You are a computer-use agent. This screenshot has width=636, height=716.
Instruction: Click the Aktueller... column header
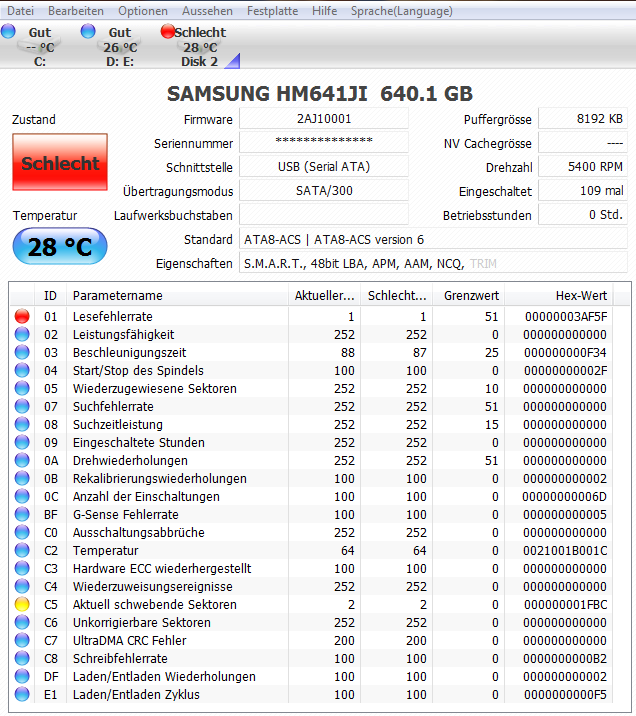pos(324,295)
